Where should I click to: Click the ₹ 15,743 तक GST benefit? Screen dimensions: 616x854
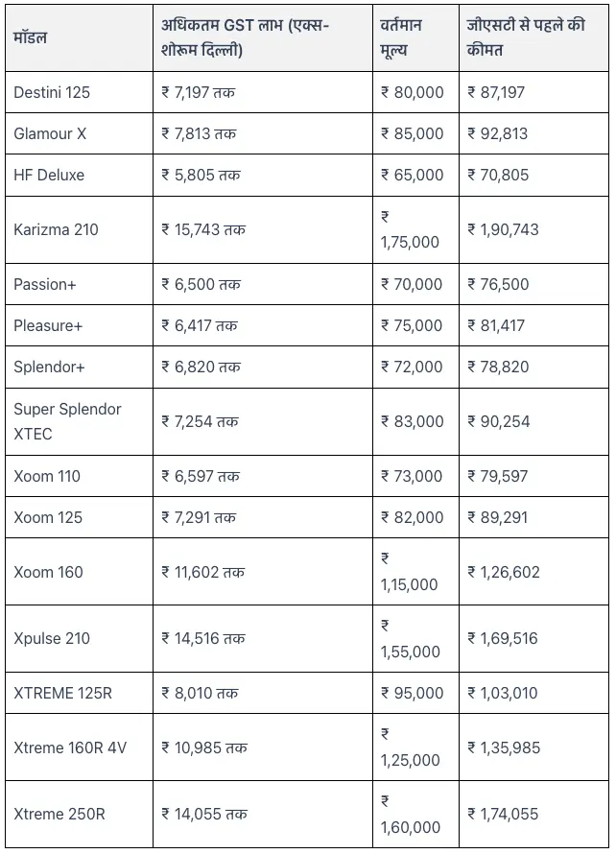203,229
